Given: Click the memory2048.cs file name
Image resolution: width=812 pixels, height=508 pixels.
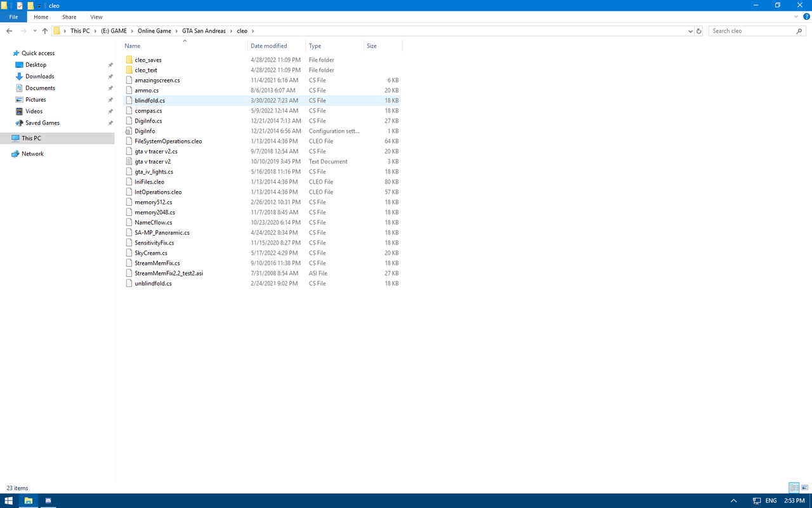Looking at the screenshot, I should pos(155,212).
